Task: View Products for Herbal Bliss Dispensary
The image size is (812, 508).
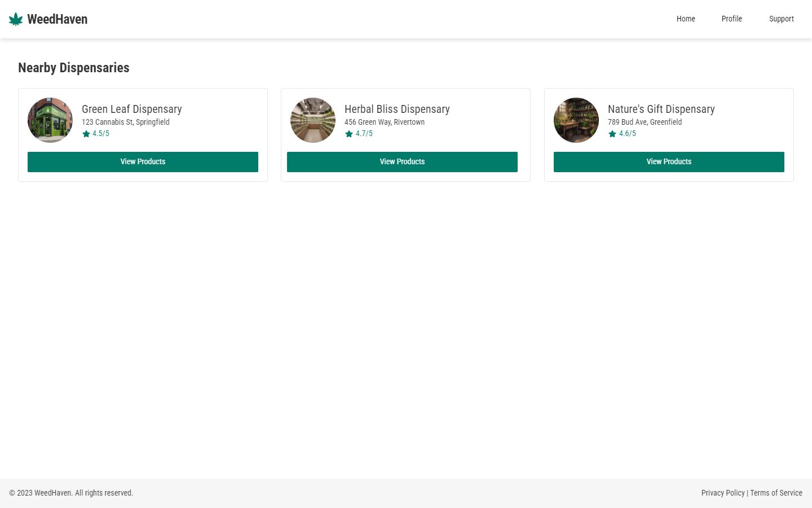Action: [402, 162]
